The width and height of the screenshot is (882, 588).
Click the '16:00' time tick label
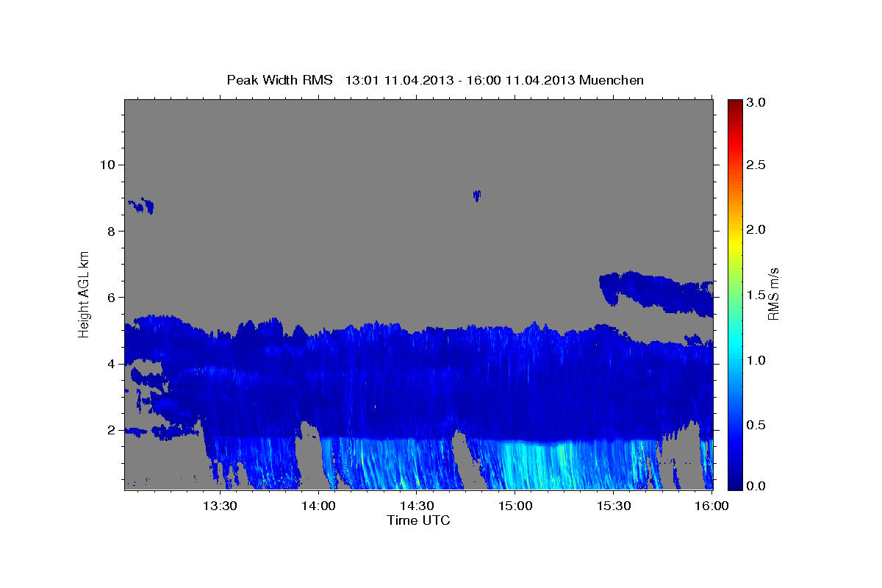[712, 506]
